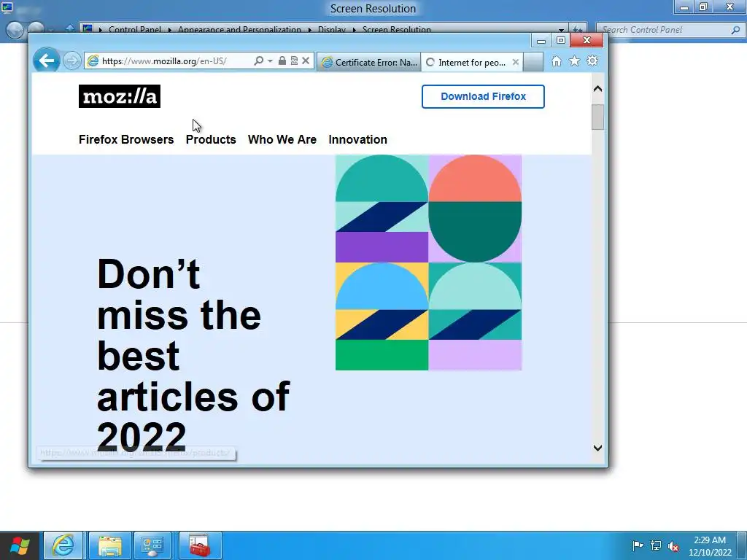Toggle the Compatibility View icon

click(x=294, y=61)
